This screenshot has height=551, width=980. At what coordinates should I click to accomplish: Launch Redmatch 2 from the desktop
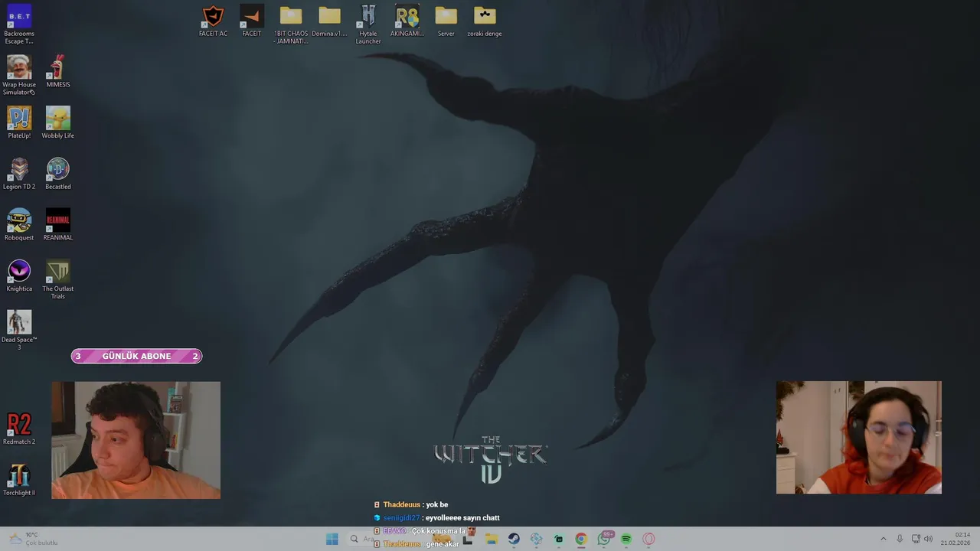coord(19,429)
